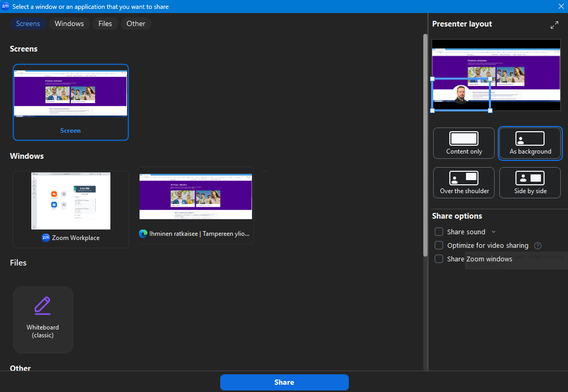
Task: Enable the Share Zoom windows checkbox
Action: [x=439, y=259]
